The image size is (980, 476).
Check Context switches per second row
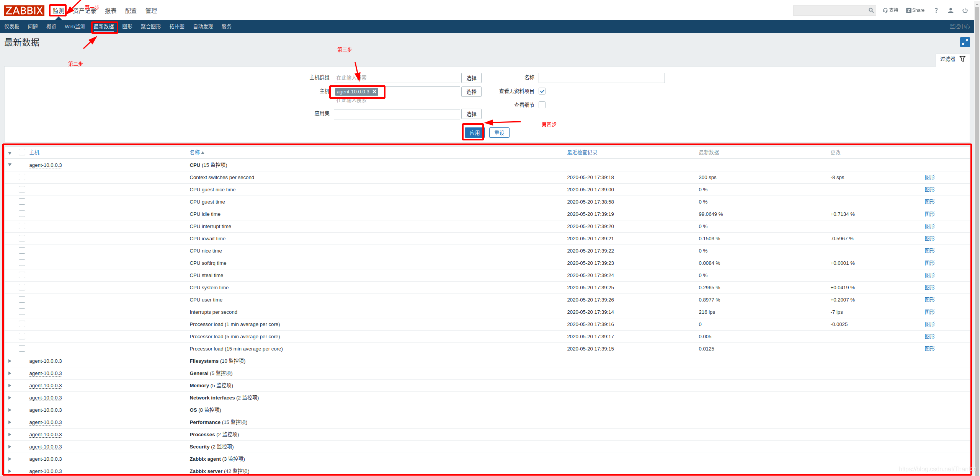(22, 177)
